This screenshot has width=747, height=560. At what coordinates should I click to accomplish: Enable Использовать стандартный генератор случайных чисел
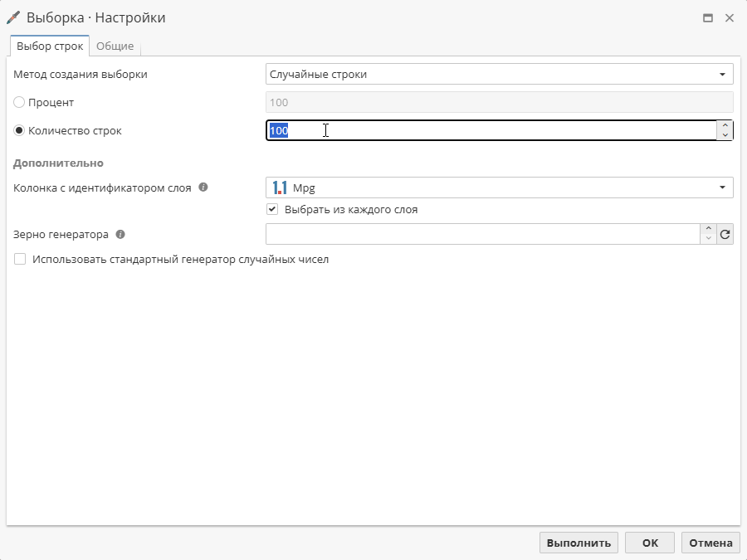coord(20,259)
